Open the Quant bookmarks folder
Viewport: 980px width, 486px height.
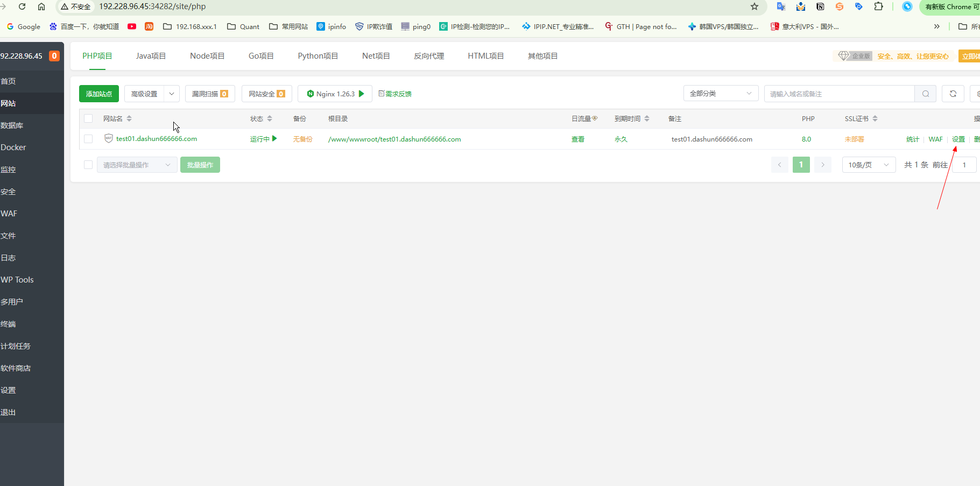243,26
